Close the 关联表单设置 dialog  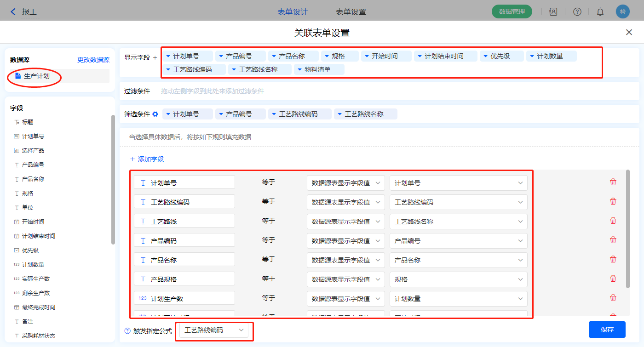629,32
